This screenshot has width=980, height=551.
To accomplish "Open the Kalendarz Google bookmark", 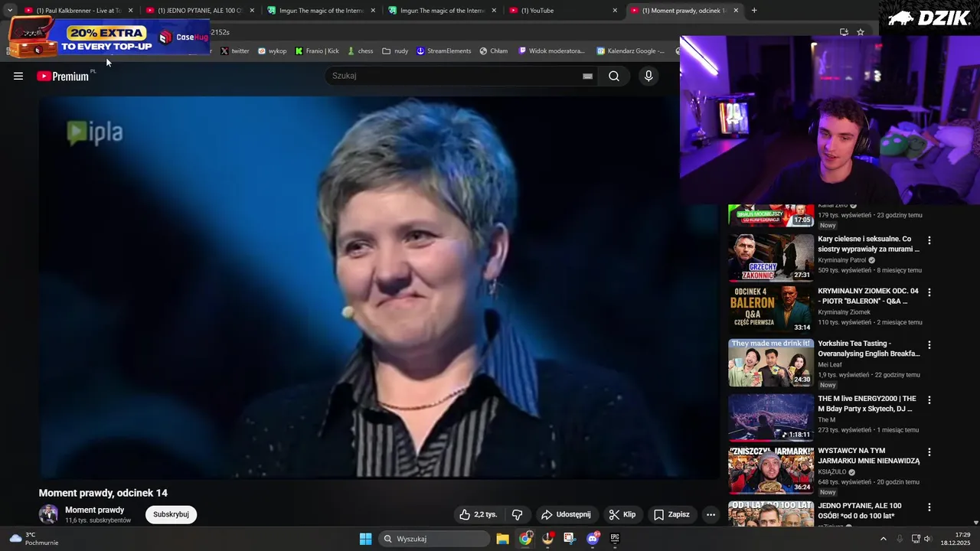I will [x=631, y=51].
